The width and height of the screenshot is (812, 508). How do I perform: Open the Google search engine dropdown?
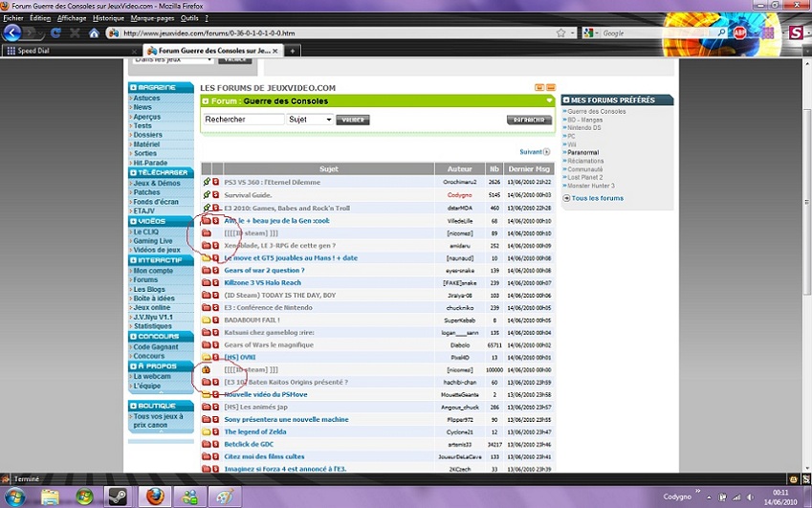coord(590,33)
